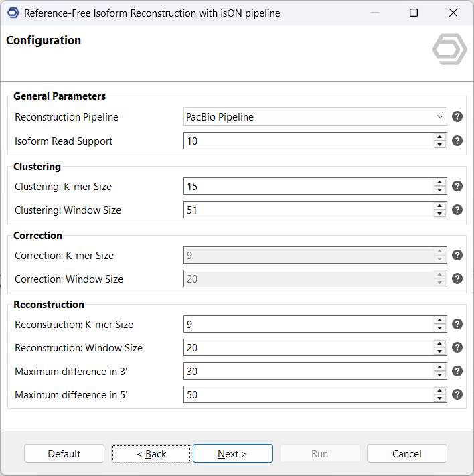Expand the Reconstruction Pipeline dropdown

439,117
